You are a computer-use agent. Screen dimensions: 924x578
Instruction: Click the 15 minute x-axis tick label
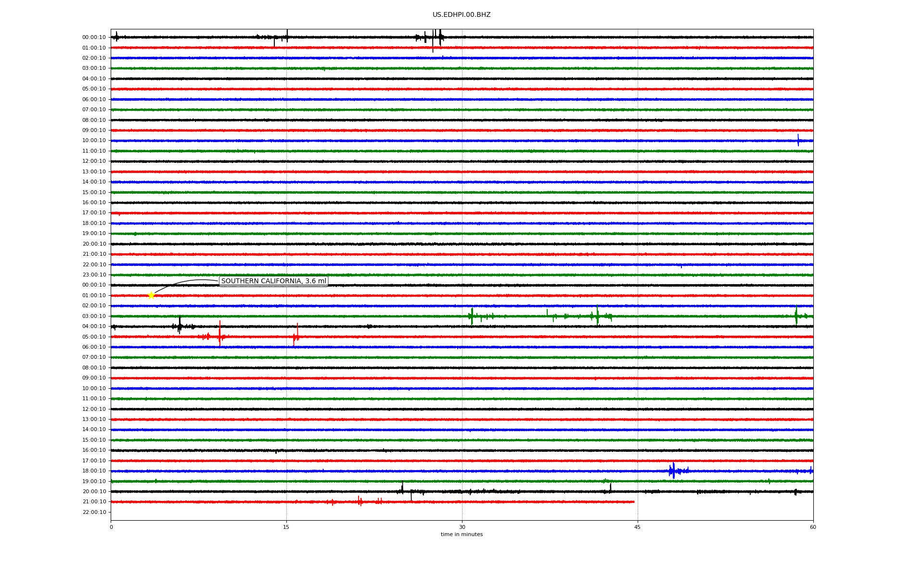pos(286,527)
